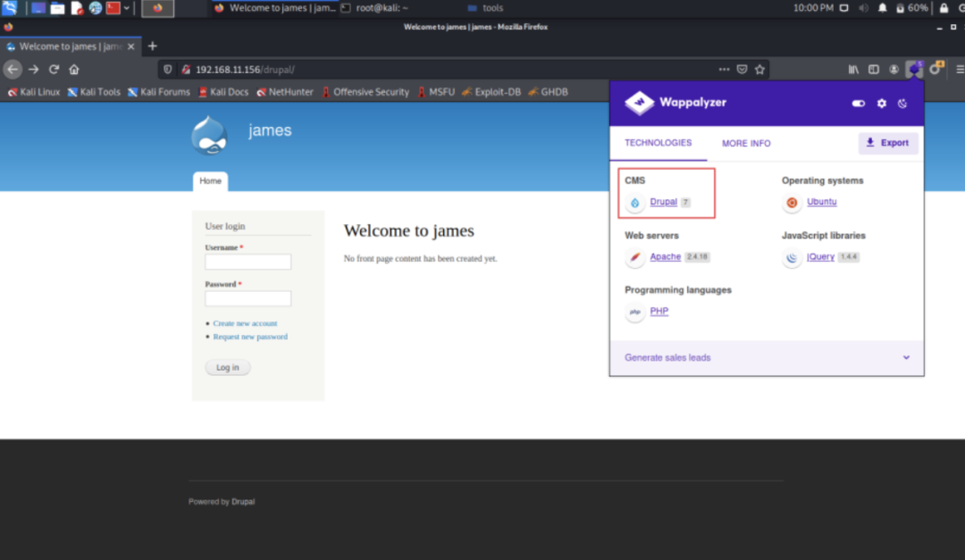Select the Welcome to james taskbar window button
This screenshot has width=965, height=560.
pos(274,8)
